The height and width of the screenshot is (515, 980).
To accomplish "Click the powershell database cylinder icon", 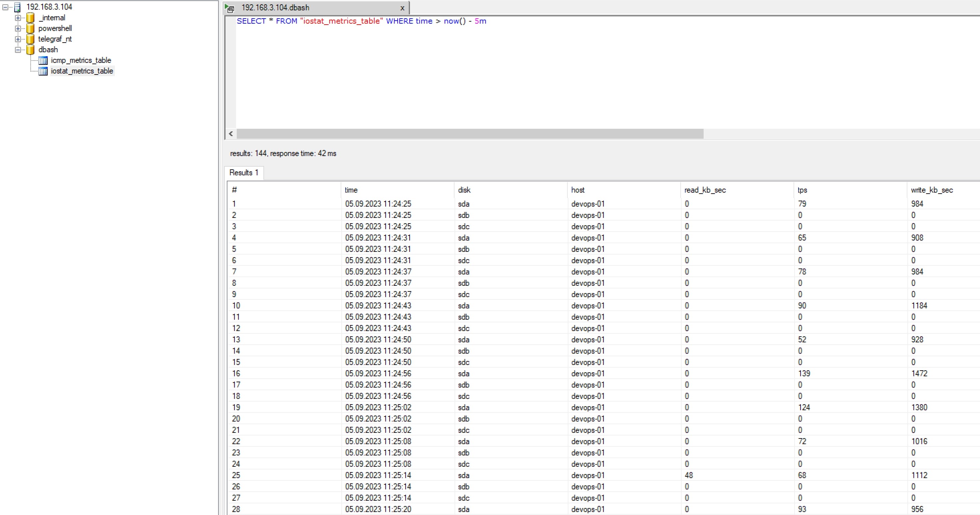I will [30, 28].
